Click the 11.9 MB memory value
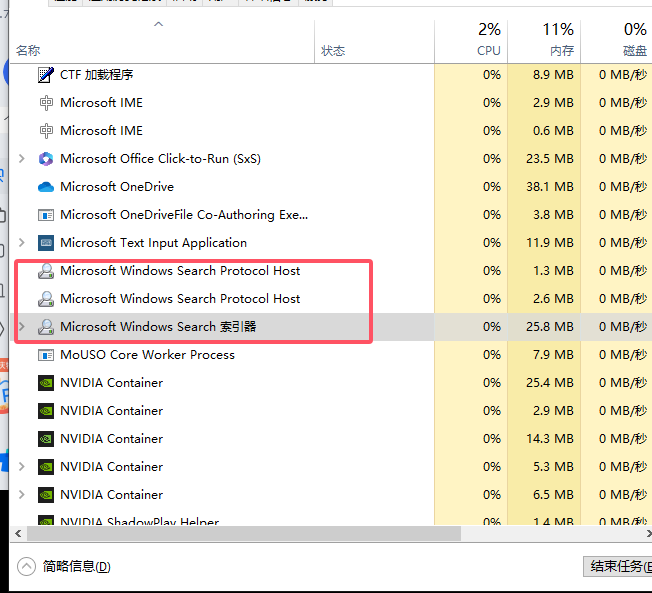Viewport: 652px width, 593px height. [550, 243]
